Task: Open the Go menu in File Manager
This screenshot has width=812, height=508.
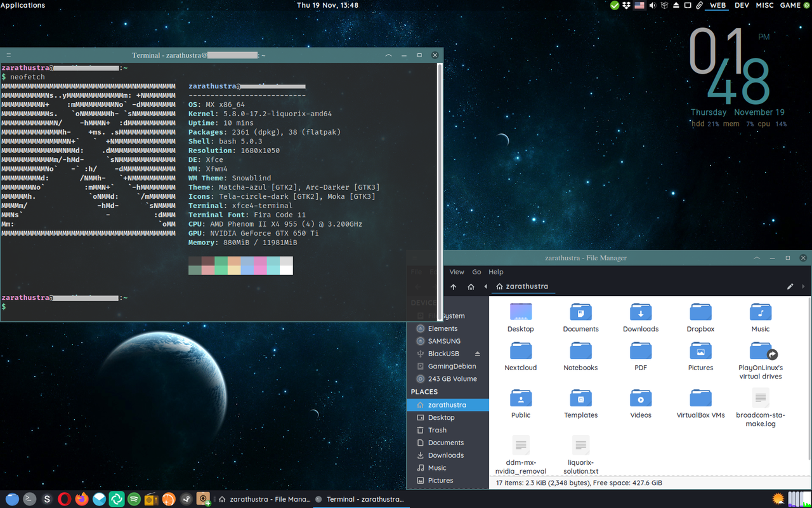Action: 476,272
